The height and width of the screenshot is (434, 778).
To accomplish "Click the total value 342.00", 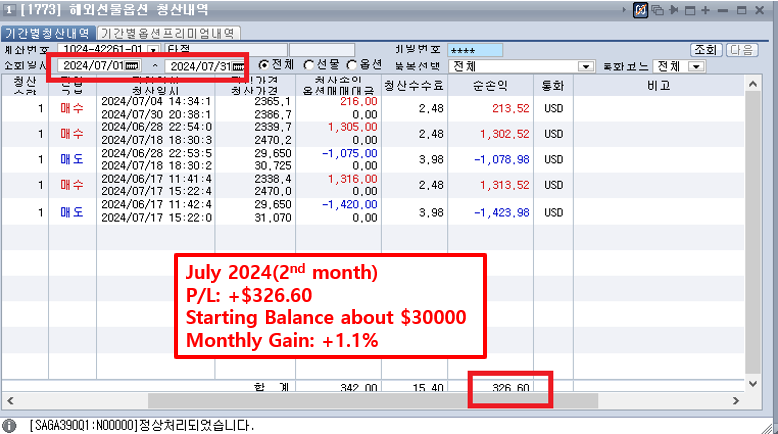I will coord(359,387).
